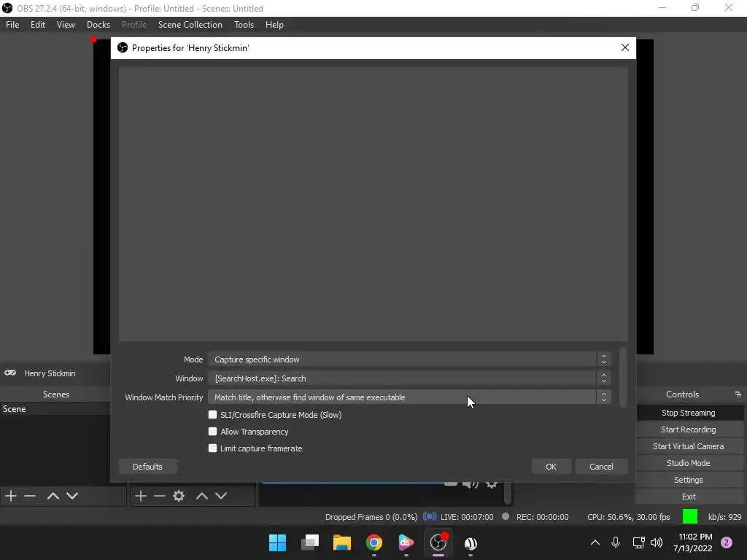Enable Limit capture framerate checkbox
The width and height of the screenshot is (747, 560).
pos(212,448)
